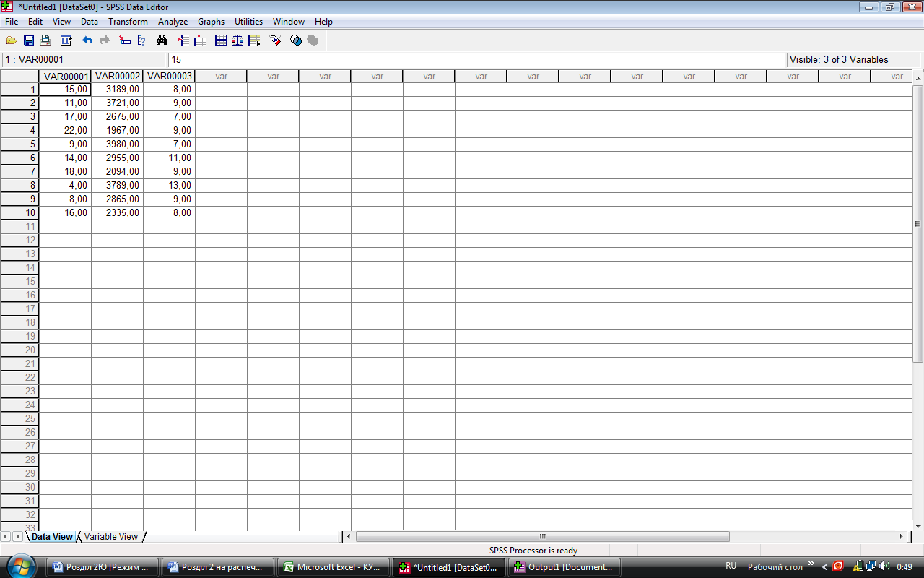
Task: Click the Insert Cases toolbar icon
Action: pos(183,40)
